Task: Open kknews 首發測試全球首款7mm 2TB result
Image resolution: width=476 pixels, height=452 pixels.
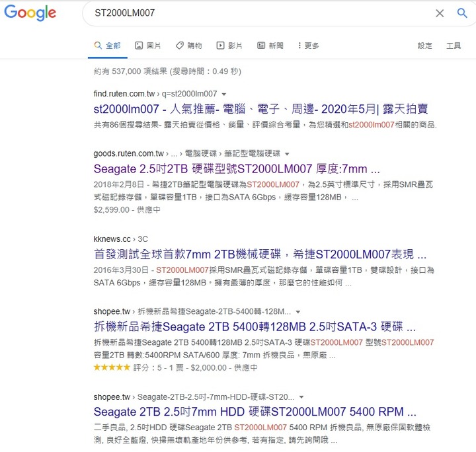Action: point(260,254)
